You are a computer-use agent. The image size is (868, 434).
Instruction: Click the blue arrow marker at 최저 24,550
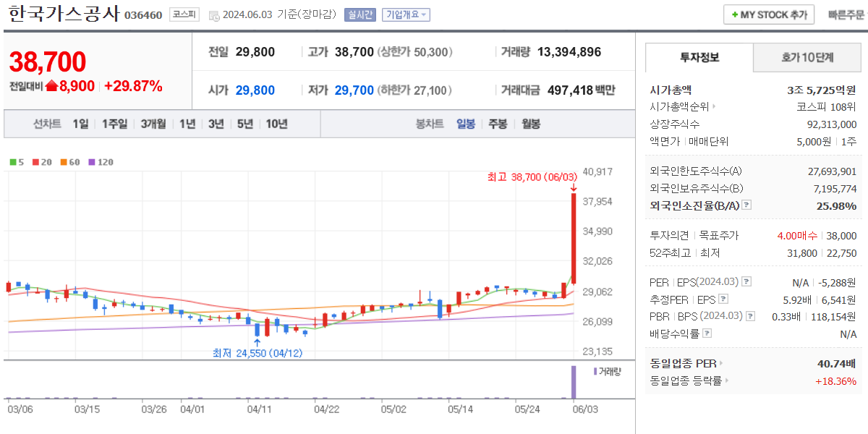257,342
